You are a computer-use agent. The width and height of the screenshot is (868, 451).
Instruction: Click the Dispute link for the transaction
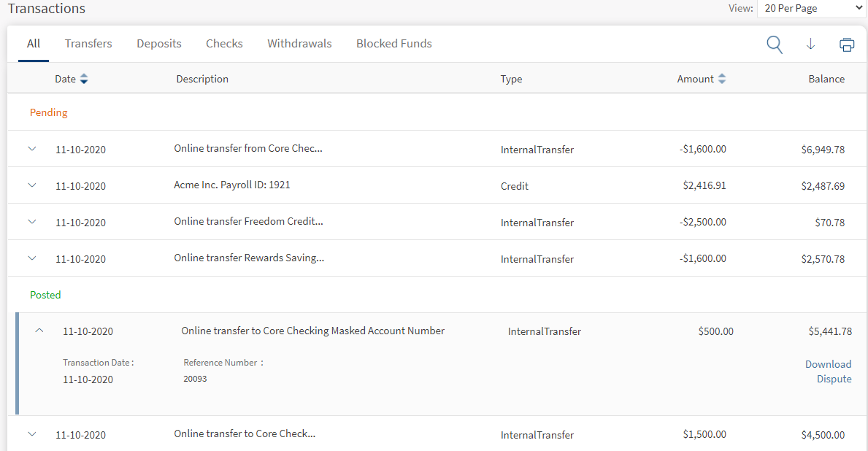(x=834, y=379)
